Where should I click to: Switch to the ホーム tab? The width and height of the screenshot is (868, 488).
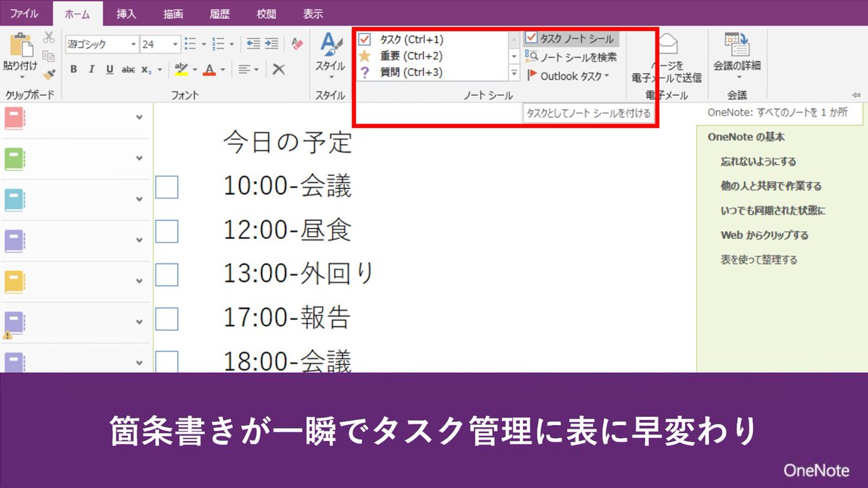[x=78, y=13]
